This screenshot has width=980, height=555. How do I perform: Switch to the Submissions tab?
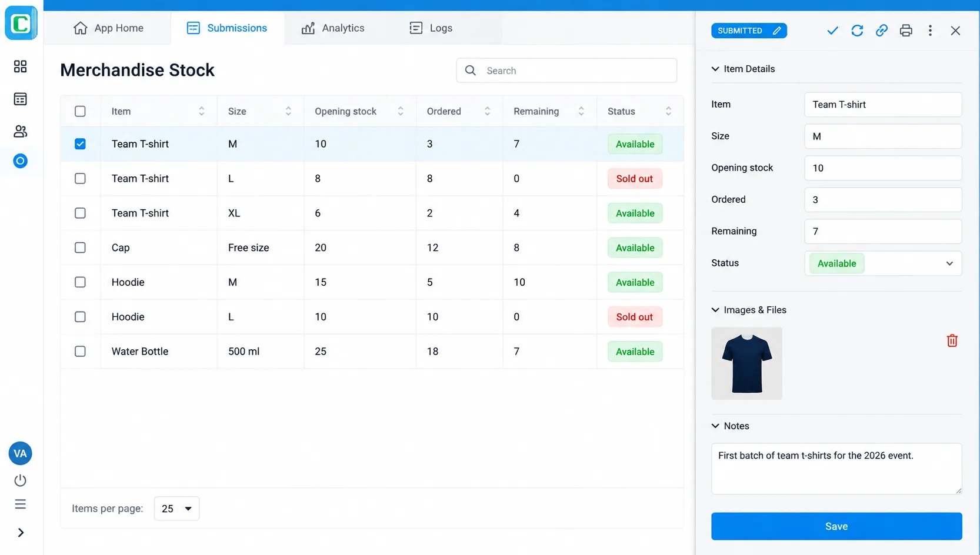click(x=227, y=28)
